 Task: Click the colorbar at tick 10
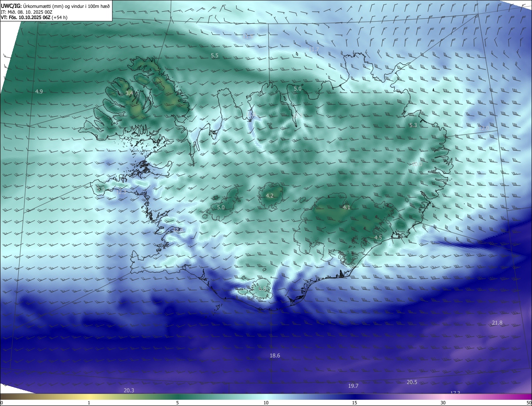266,397
